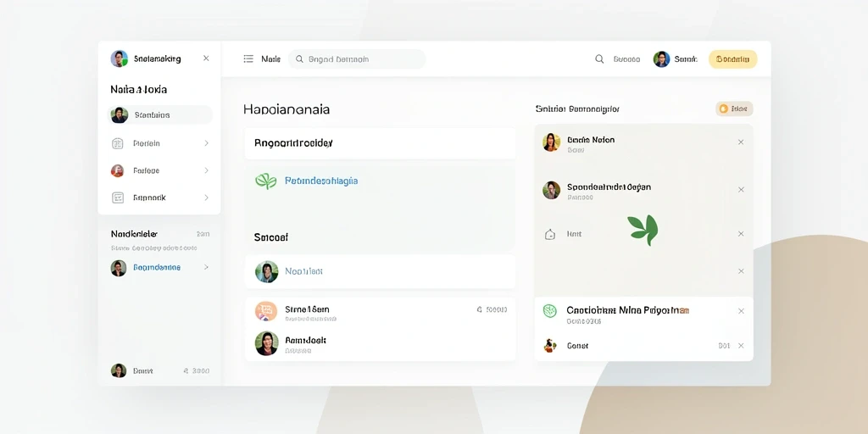Open the blue Noonleci link
This screenshot has width=868, height=434.
click(x=304, y=271)
